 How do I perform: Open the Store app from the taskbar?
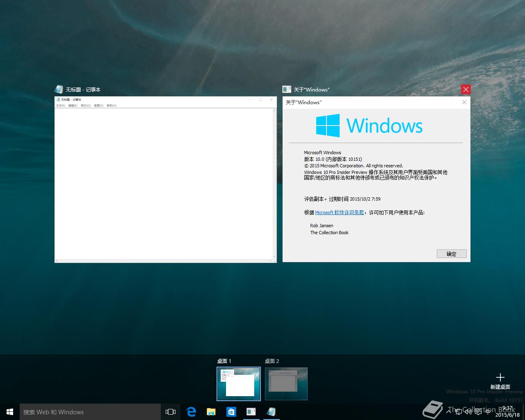[231, 412]
